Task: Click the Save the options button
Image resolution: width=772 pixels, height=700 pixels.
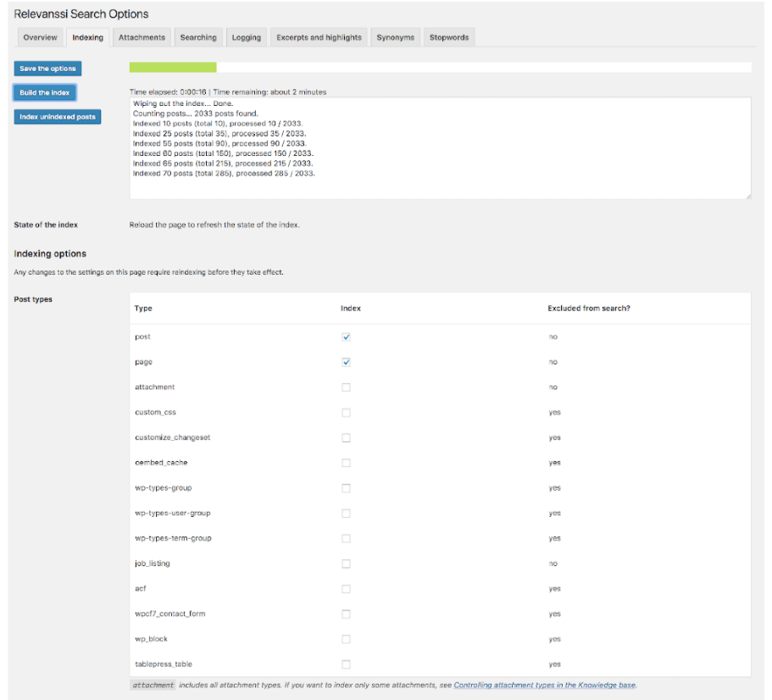Action: (x=47, y=68)
